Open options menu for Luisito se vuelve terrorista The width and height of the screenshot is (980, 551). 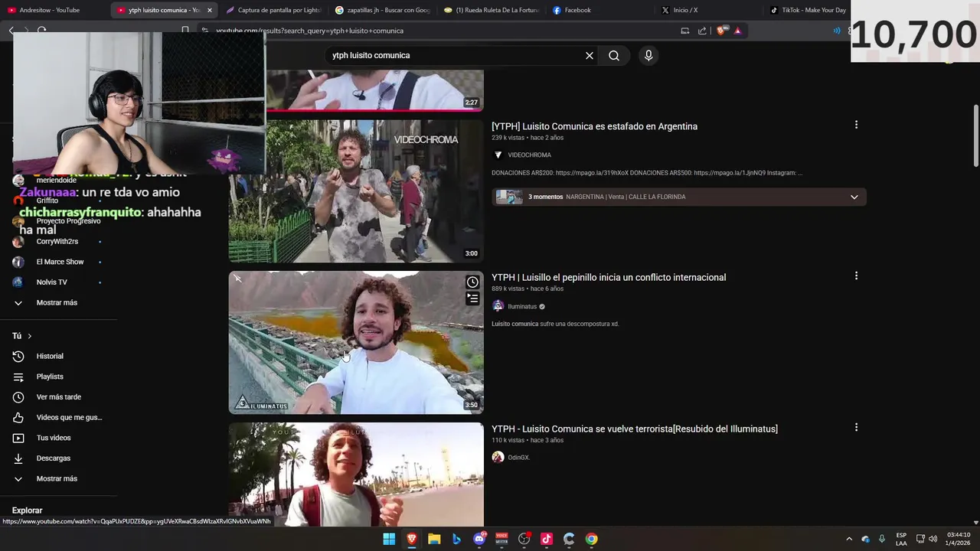[856, 427]
